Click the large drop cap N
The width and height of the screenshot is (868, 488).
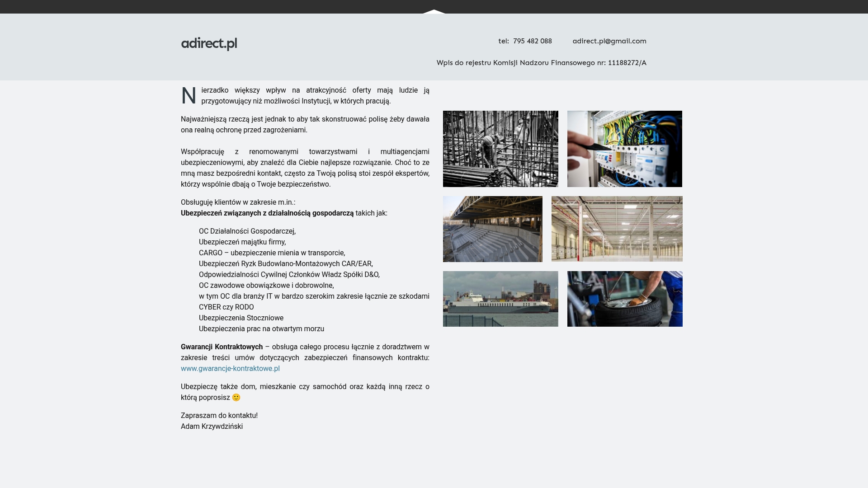tap(189, 96)
